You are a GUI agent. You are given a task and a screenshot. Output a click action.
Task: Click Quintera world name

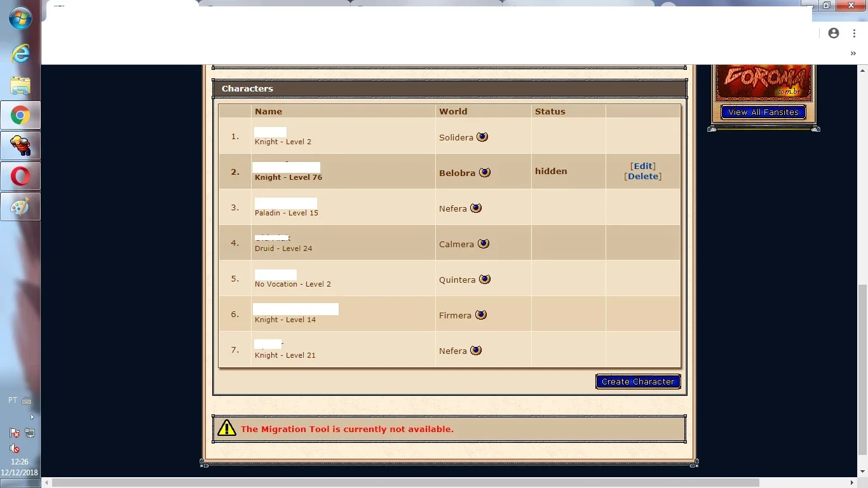(x=458, y=280)
